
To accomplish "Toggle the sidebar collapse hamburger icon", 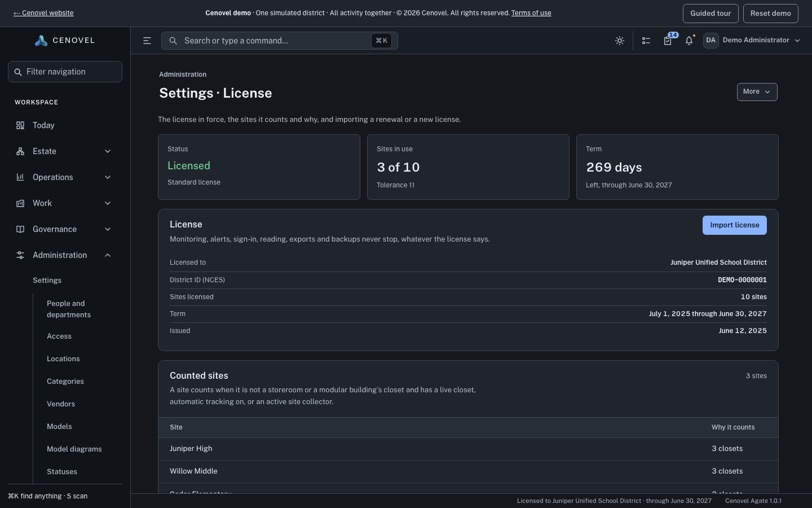I will point(147,41).
